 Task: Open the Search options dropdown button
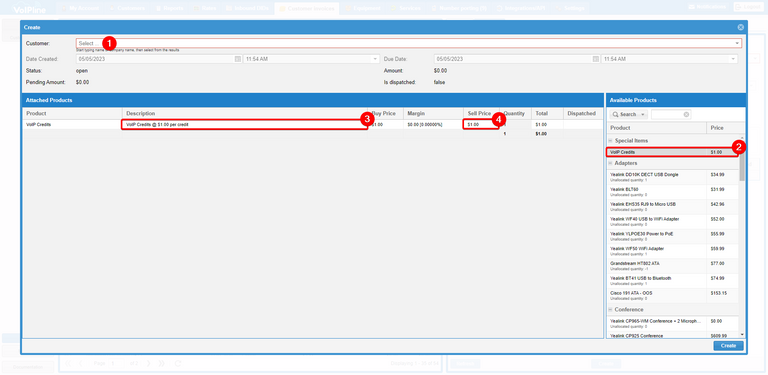629,114
